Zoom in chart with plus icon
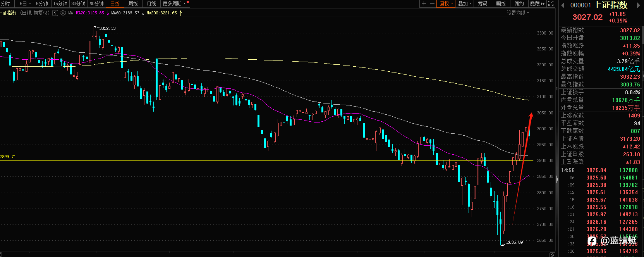This screenshot has width=644, height=257. [x=424, y=3]
